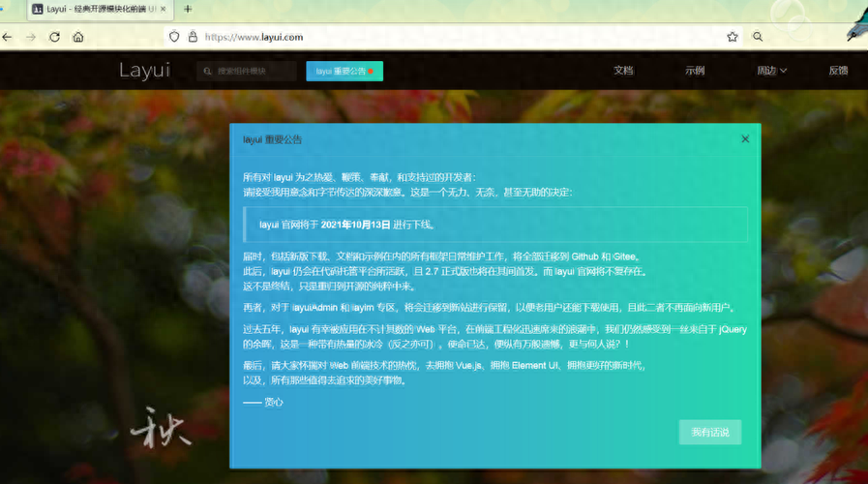
Task: Click the 我有话说 button
Action: pyautogui.click(x=710, y=432)
